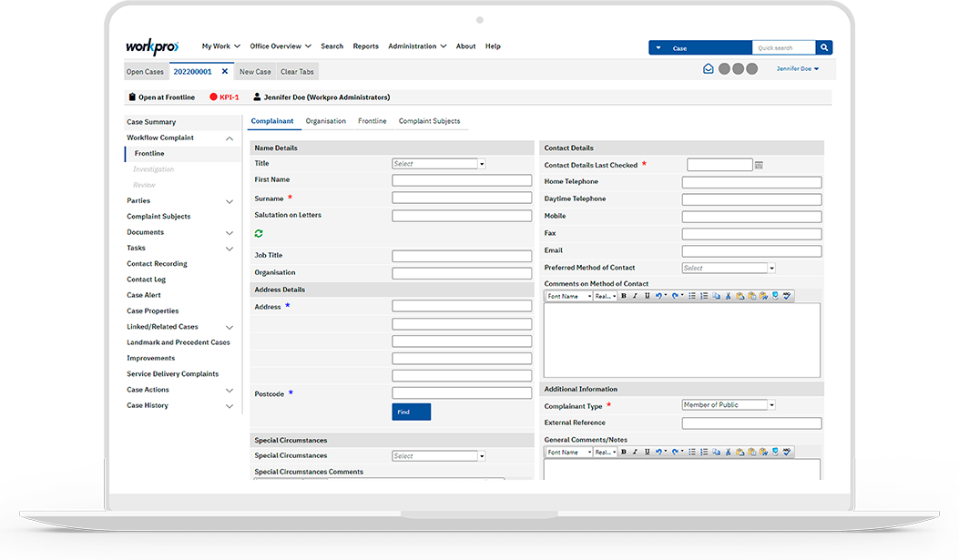Open the Font Name selector in the editor
Screen dimensions: 959x560
pyautogui.click(x=568, y=295)
